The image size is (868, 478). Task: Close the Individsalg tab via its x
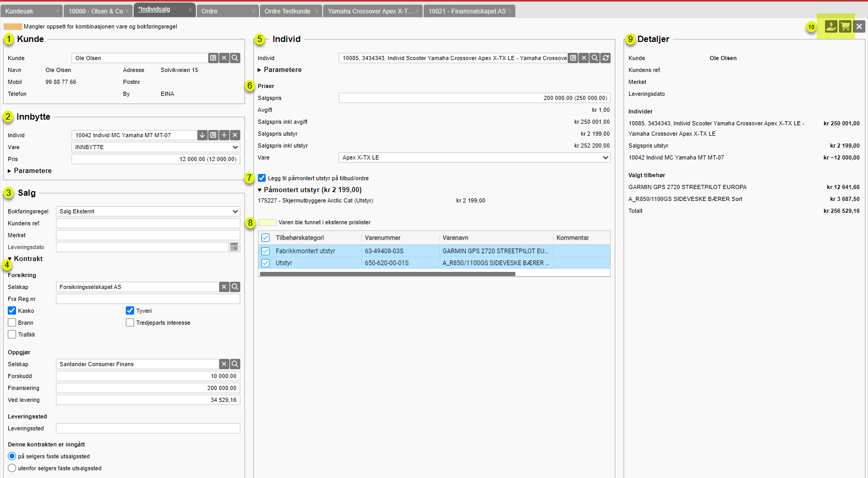[x=190, y=10]
